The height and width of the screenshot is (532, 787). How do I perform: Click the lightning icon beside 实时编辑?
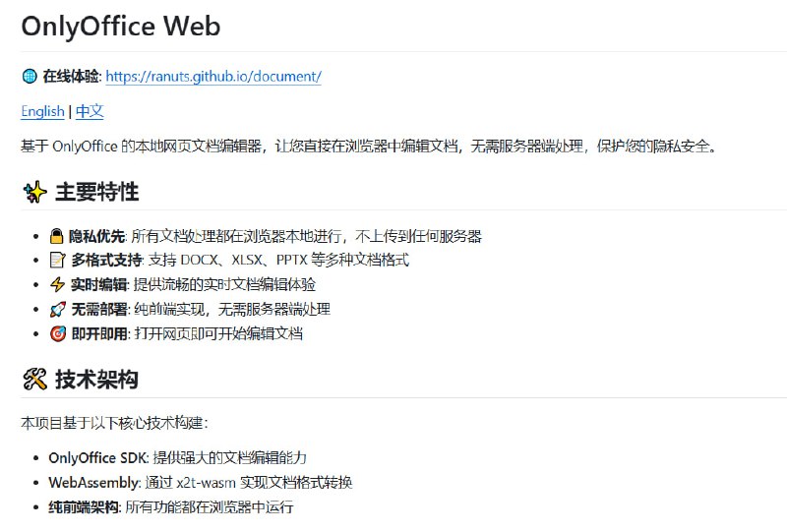coord(57,284)
